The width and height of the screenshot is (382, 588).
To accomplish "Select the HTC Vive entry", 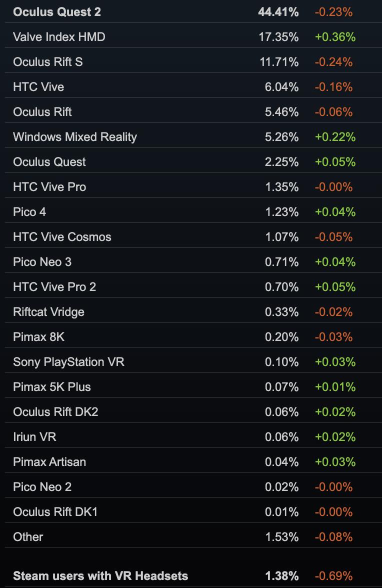I will point(38,87).
